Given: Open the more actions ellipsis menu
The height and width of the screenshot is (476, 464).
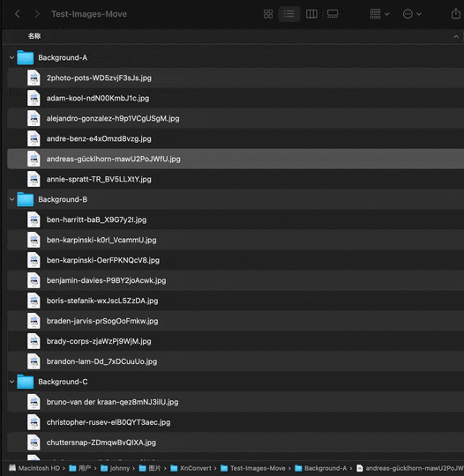Looking at the screenshot, I should click(x=412, y=14).
